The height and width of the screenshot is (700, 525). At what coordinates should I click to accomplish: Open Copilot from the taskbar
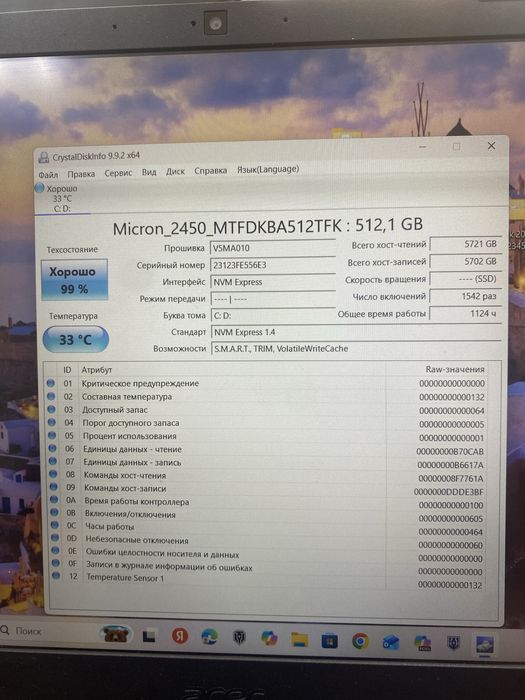[x=269, y=638]
